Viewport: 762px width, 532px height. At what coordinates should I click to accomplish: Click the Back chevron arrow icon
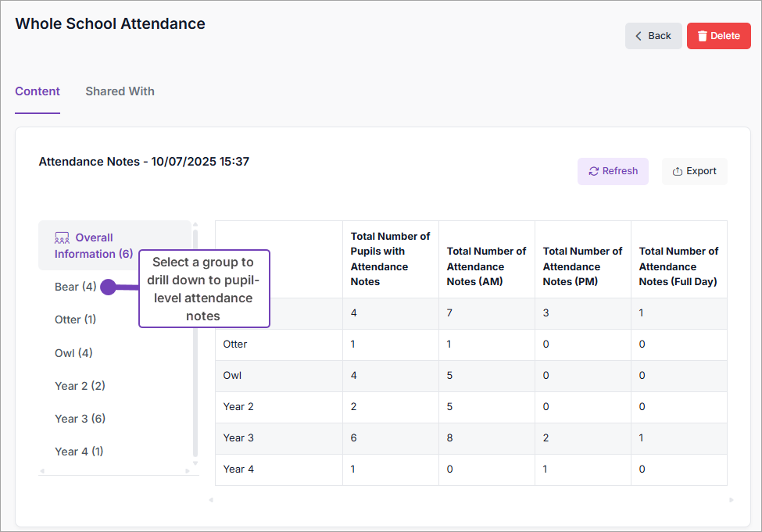point(639,36)
